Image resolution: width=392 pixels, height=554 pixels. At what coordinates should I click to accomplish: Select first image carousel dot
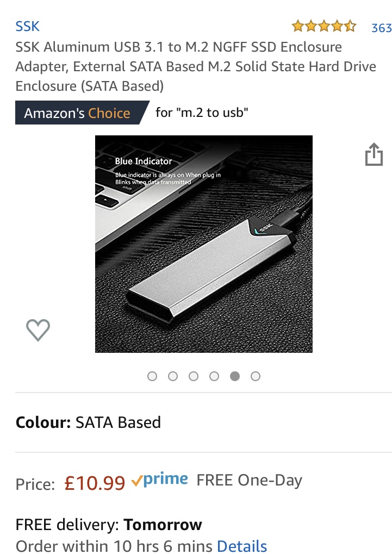(x=152, y=376)
